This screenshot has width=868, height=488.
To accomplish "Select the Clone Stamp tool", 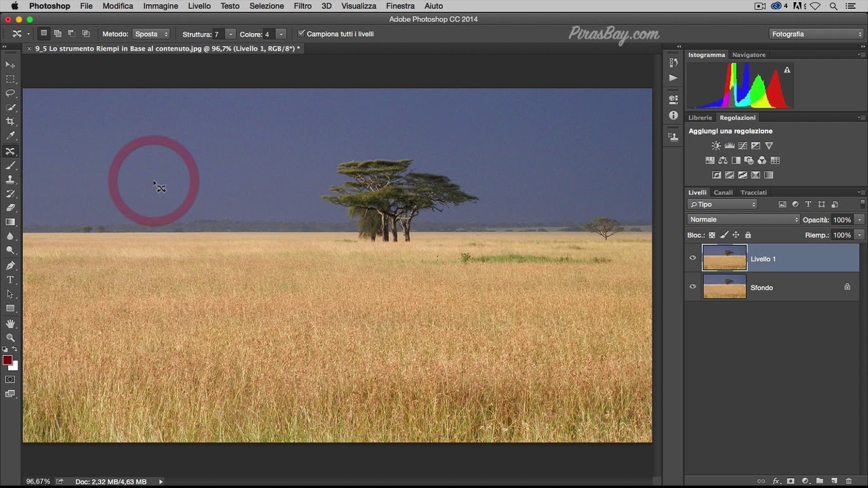I will pyautogui.click(x=10, y=180).
